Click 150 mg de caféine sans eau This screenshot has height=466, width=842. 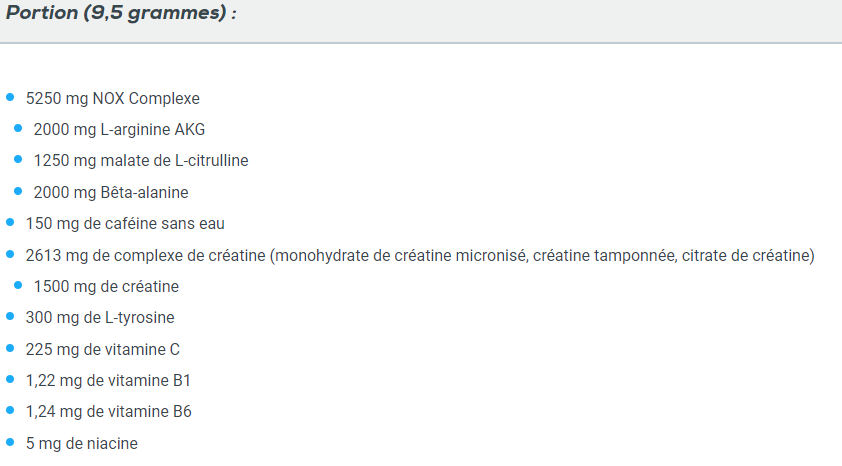tap(125, 223)
